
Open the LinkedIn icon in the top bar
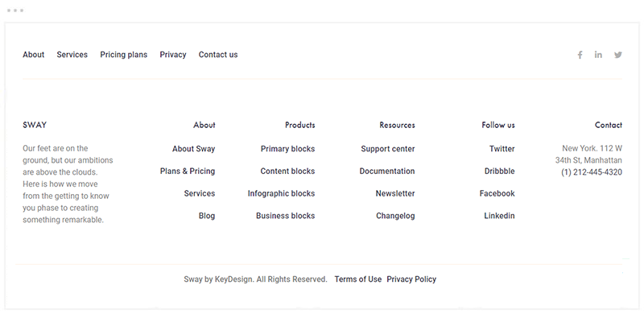tap(598, 55)
